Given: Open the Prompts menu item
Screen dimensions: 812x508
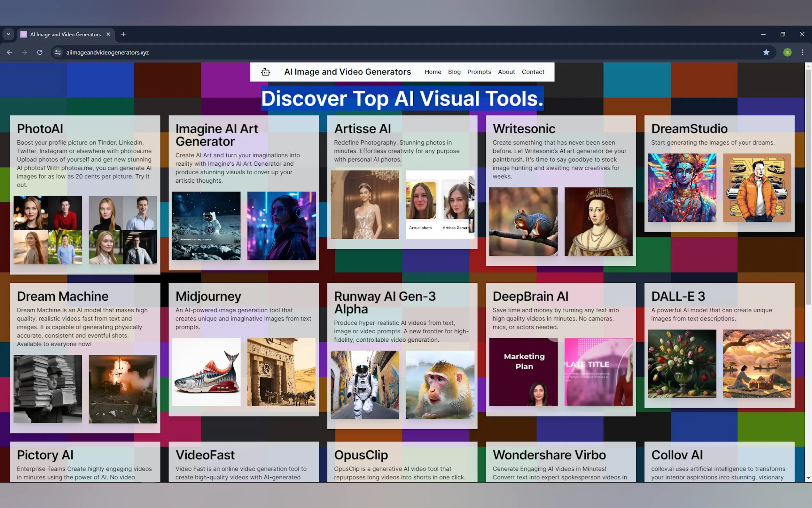Looking at the screenshot, I should tap(479, 72).
